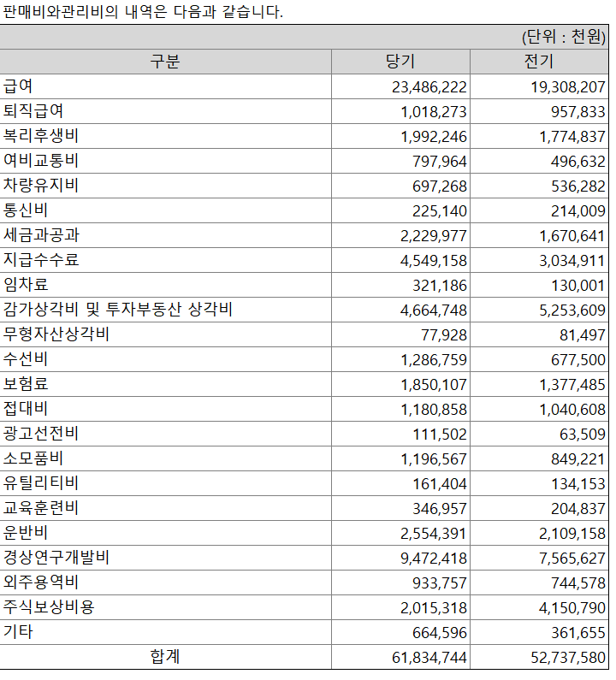
Task: Select the value 2,015,318
Action: point(434,607)
